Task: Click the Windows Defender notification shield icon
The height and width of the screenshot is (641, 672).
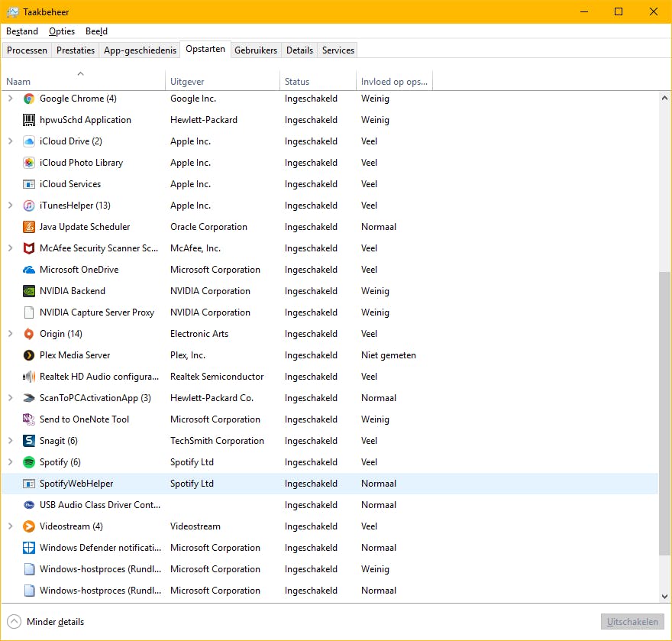Action: 29,548
